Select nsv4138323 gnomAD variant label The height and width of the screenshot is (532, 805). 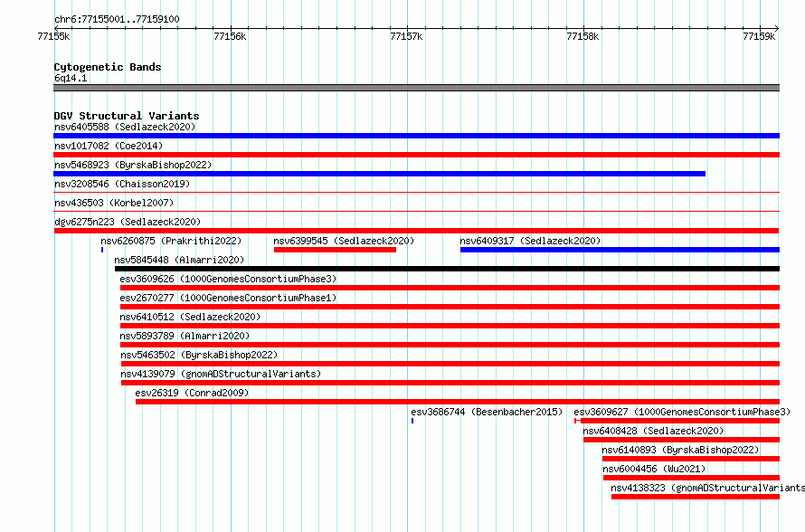tap(708, 488)
